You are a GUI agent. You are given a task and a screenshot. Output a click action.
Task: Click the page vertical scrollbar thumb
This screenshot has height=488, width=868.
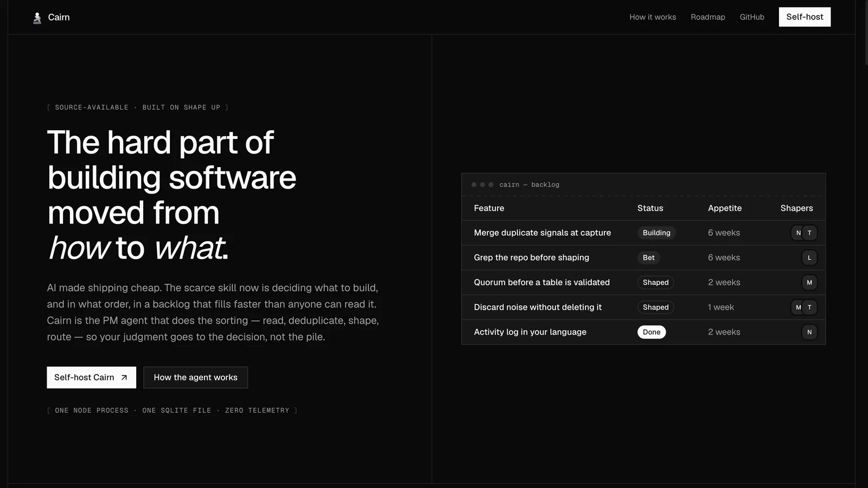[x=866, y=33]
